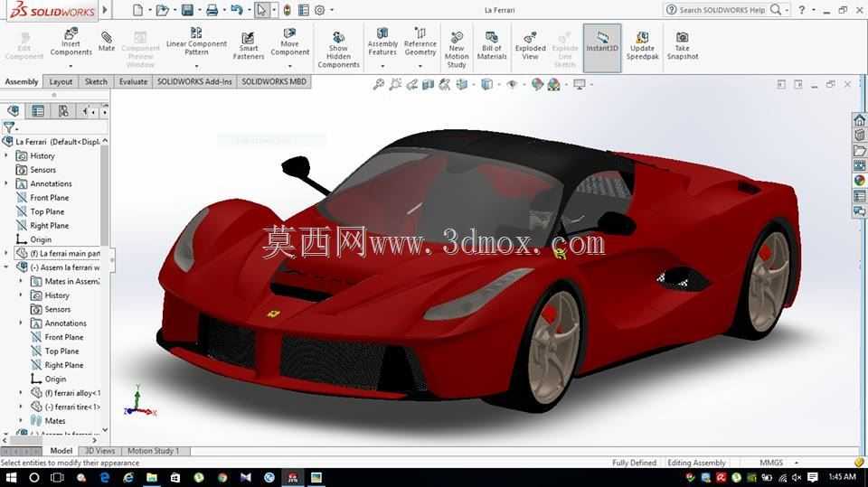Click Move Component tool

coord(289,42)
